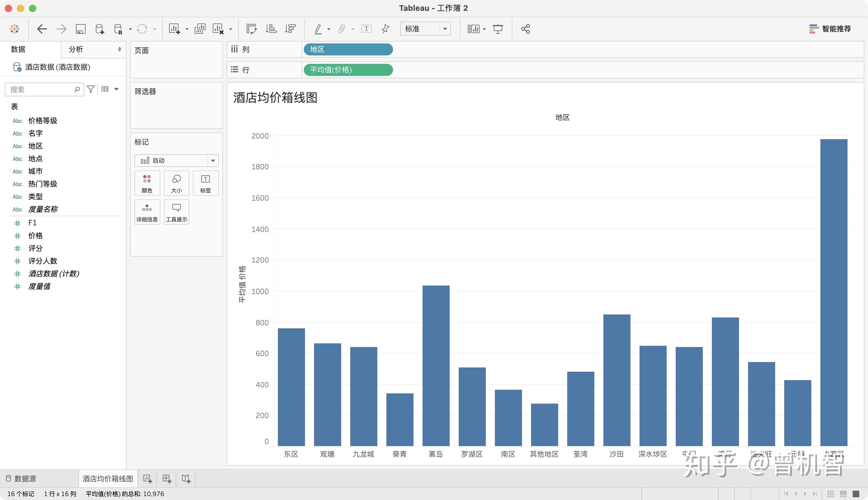The width and height of the screenshot is (868, 500).
Task: Click the 大小 marks button
Action: [177, 183]
